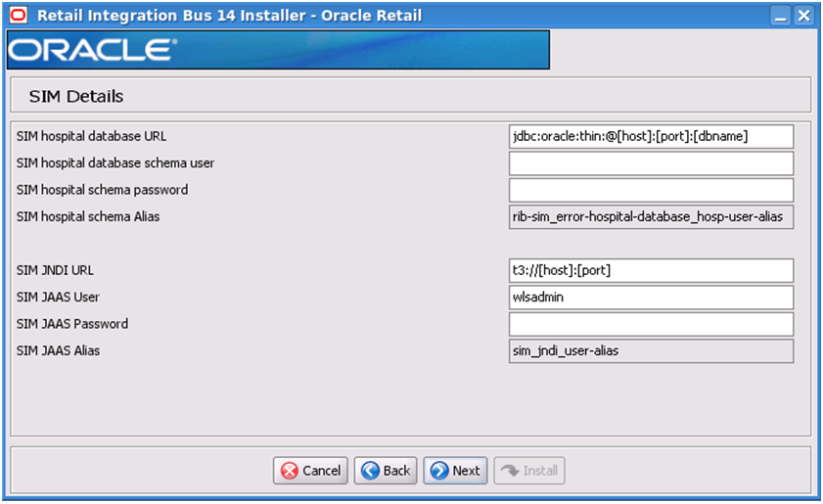Viewport: 823px width, 504px height.
Task: Click the 'SIM hospital schema Alias' label
Action: (x=88, y=217)
